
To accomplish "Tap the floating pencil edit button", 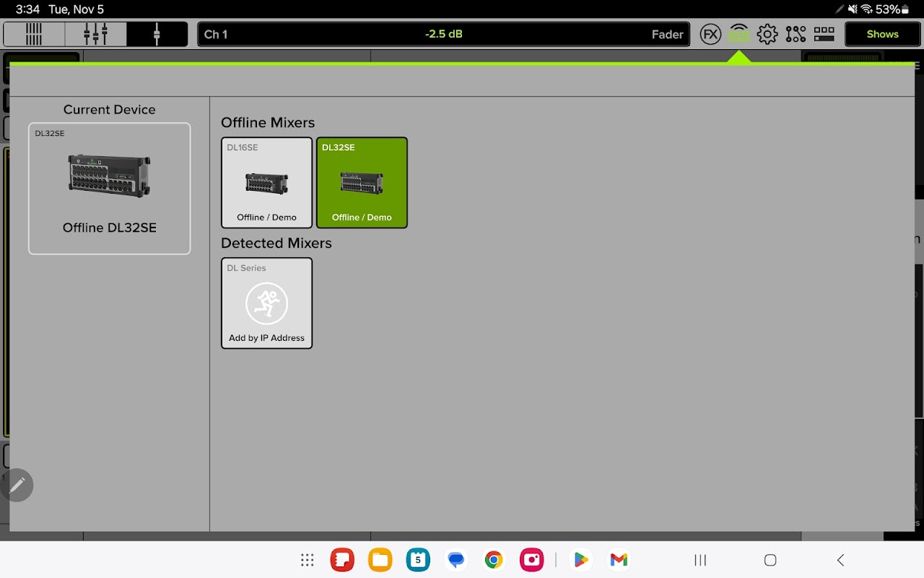I will [17, 485].
